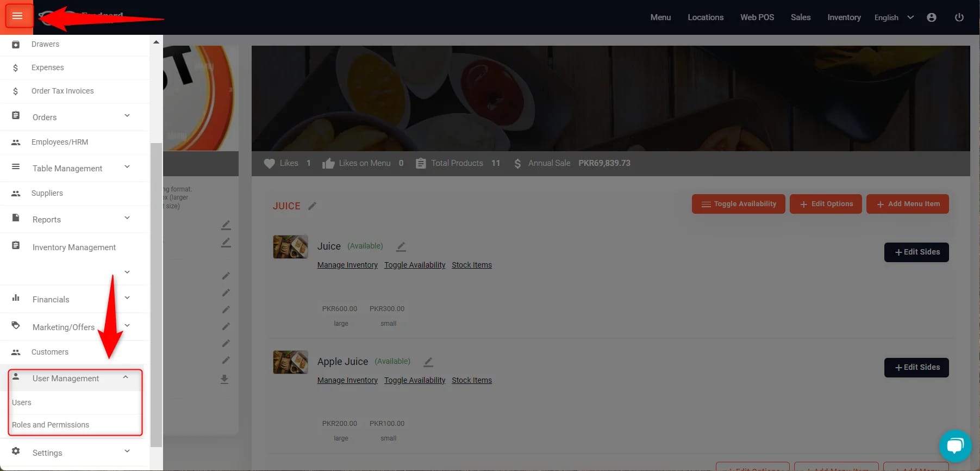Click the user account profile icon
Screen dimensions: 980x471
[x=931, y=17]
